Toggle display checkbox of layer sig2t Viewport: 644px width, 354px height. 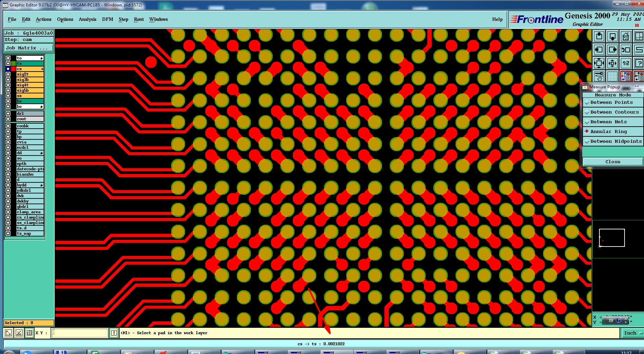click(x=8, y=74)
